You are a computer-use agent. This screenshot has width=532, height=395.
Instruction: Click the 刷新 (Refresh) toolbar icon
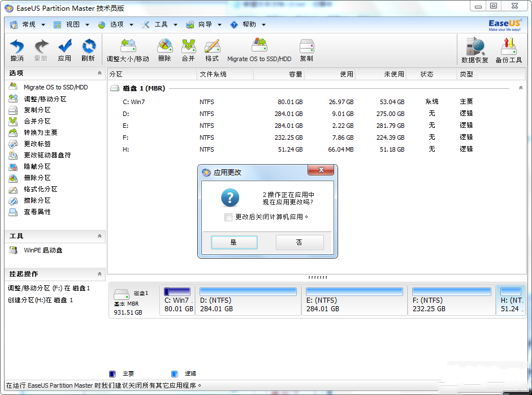88,50
